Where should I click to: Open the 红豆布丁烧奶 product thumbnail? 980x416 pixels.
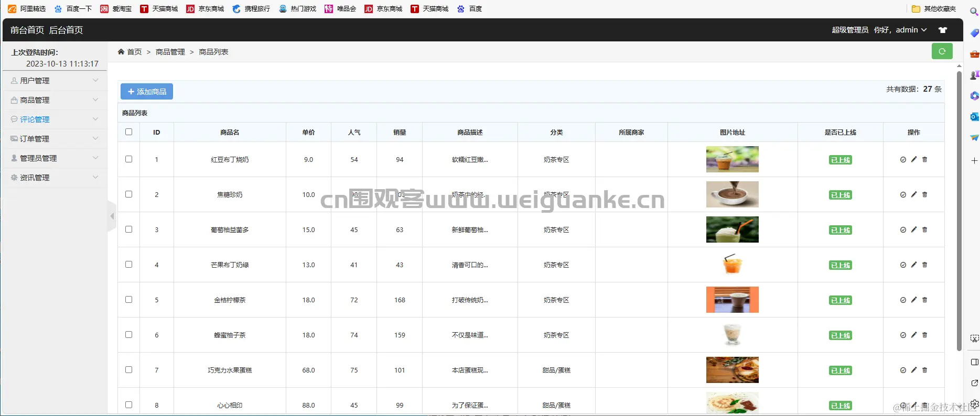[x=733, y=159]
